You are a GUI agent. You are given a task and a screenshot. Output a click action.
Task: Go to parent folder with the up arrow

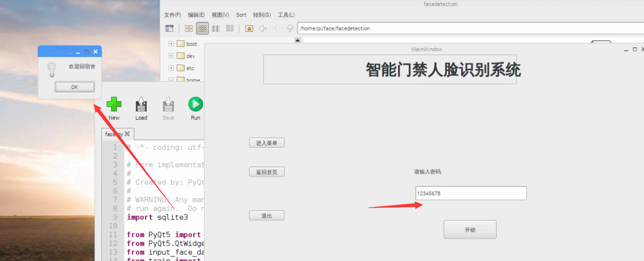click(290, 28)
